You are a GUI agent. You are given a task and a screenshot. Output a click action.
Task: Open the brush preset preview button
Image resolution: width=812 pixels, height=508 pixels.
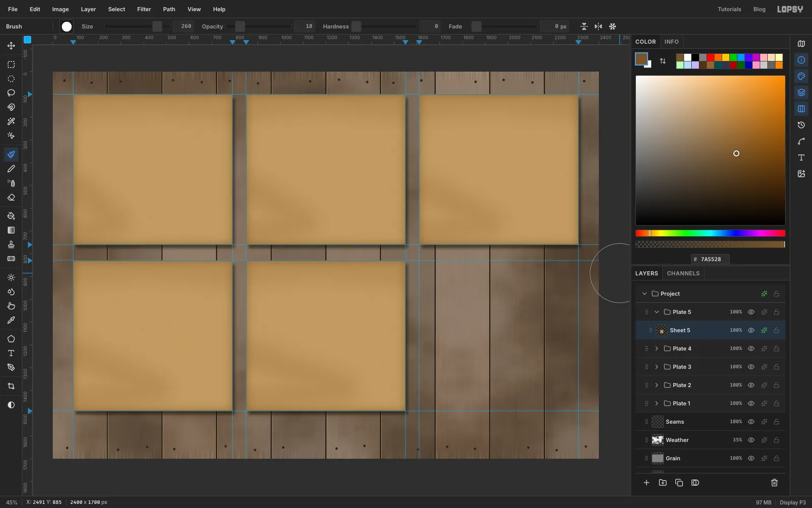click(66, 26)
